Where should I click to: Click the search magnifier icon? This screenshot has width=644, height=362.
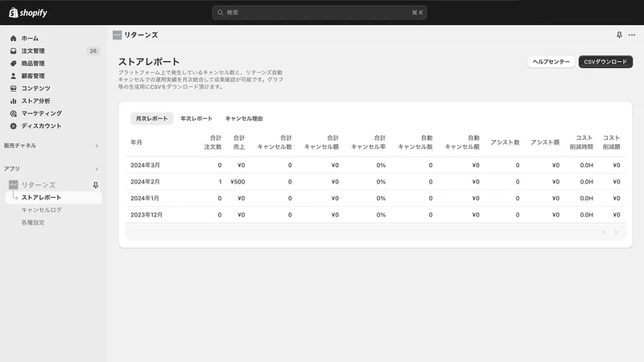(x=220, y=13)
